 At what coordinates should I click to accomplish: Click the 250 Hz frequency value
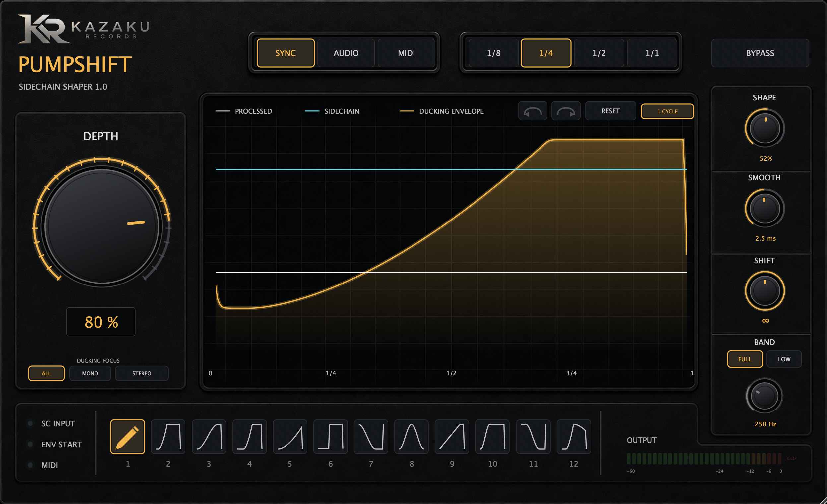click(x=765, y=424)
